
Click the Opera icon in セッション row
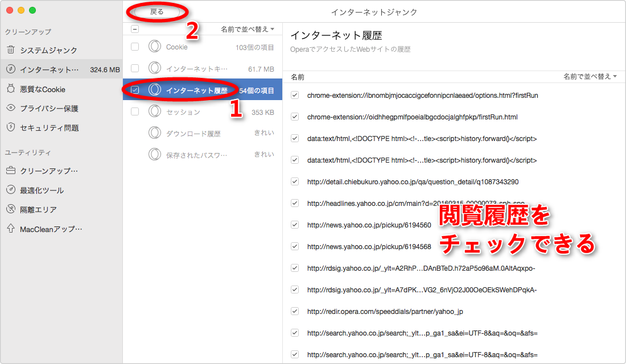[x=155, y=111]
